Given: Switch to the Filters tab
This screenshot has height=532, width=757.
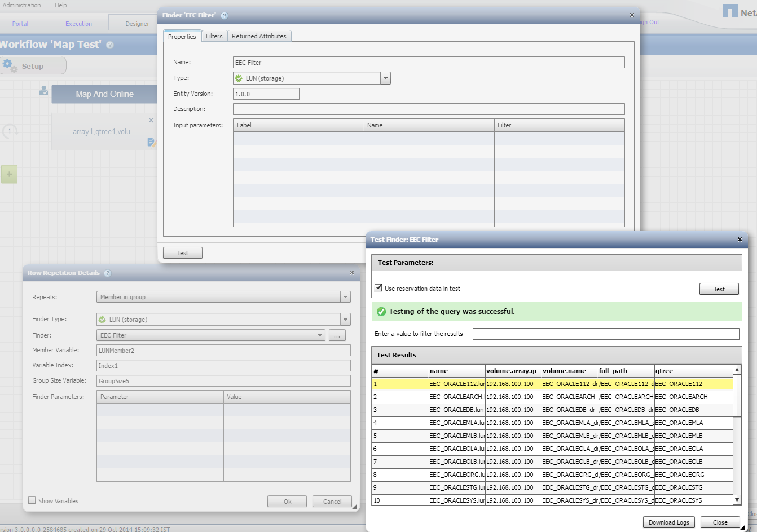Looking at the screenshot, I should (214, 36).
